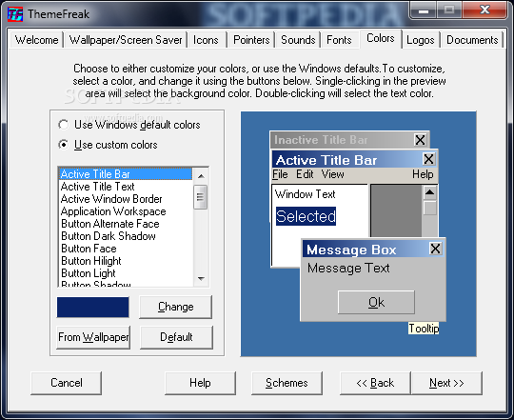This screenshot has width=514, height=420.
Task: Click the Active Title Bar in preview
Action: (x=346, y=160)
